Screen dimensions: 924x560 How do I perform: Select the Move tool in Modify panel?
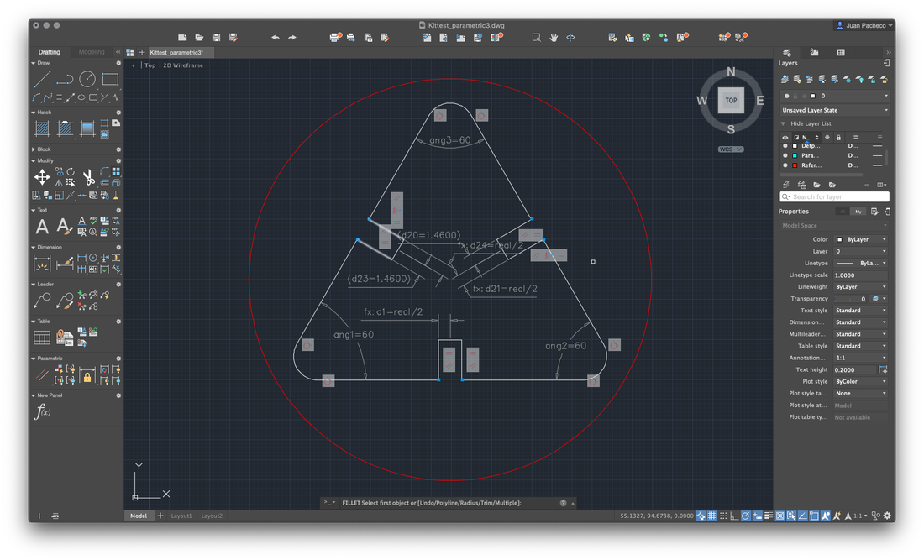[x=42, y=176]
